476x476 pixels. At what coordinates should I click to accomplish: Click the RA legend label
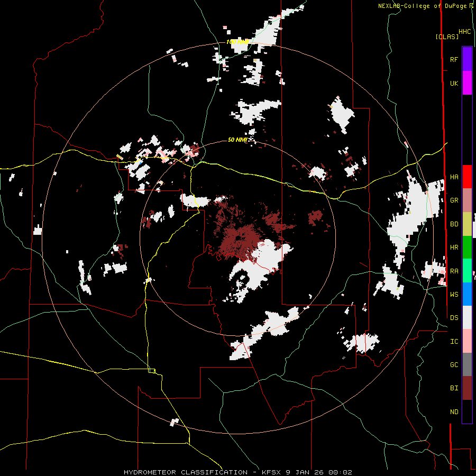click(x=454, y=271)
